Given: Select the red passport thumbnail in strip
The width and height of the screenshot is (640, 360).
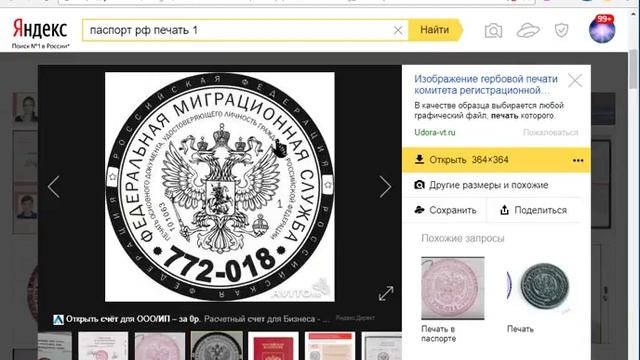Looking at the screenshot, I should coord(273,346).
